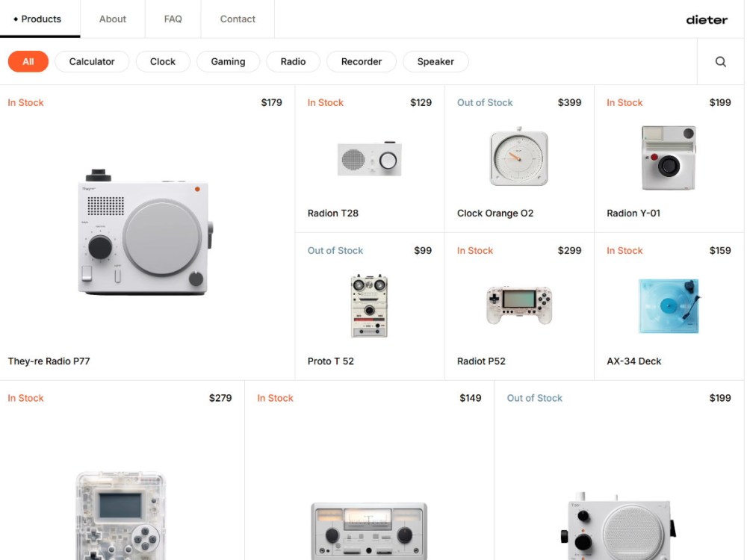Image resolution: width=747 pixels, height=560 pixels.
Task: Click the $149 price label
Action: [470, 398]
